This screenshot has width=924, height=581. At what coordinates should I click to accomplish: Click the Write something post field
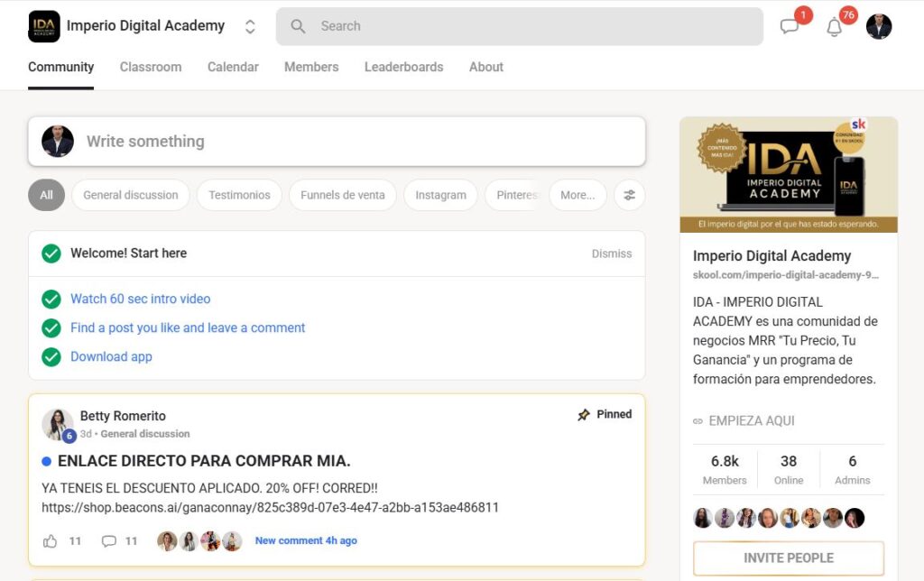pyautogui.click(x=361, y=142)
